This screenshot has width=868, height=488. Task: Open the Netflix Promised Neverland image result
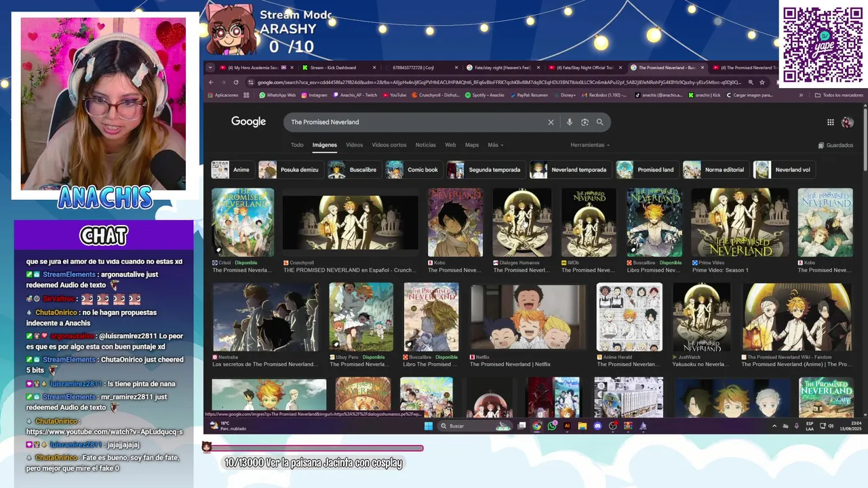pos(528,317)
